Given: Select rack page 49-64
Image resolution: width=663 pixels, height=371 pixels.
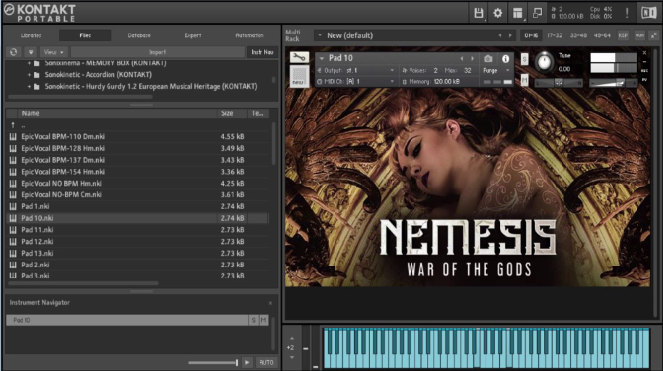Looking at the screenshot, I should click(602, 36).
